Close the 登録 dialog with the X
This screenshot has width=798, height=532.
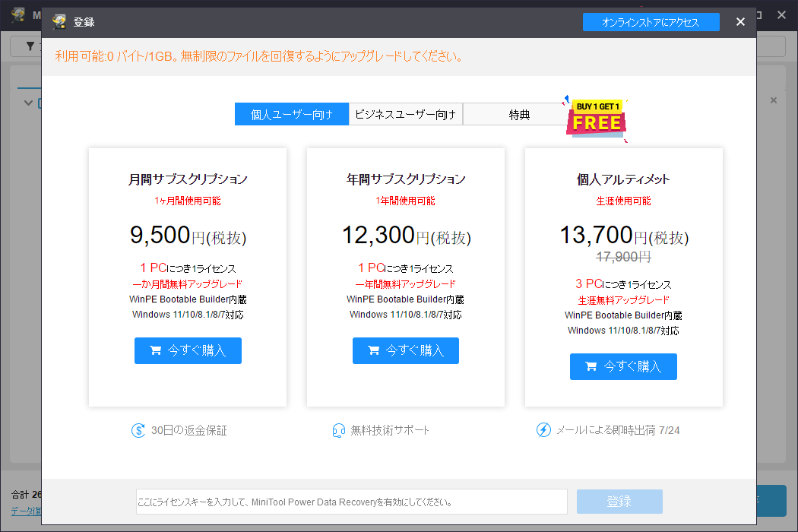pyautogui.click(x=740, y=22)
